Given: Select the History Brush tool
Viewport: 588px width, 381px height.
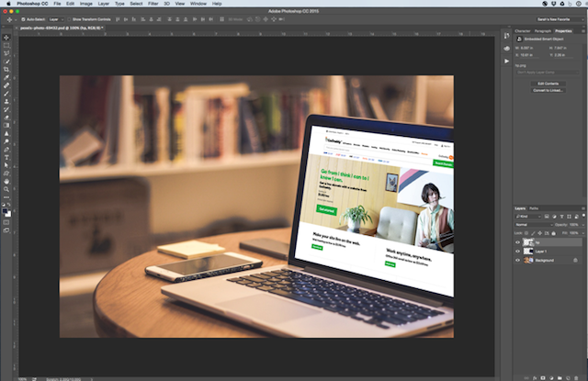Looking at the screenshot, I should point(6,109).
